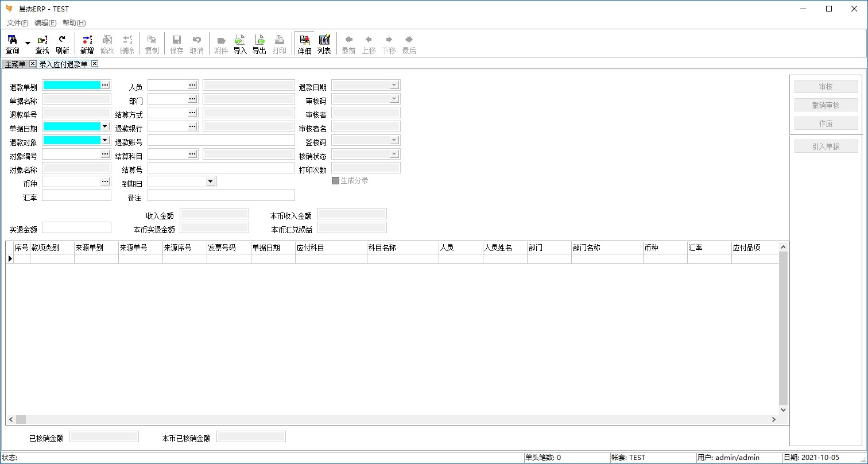The width and height of the screenshot is (868, 464).
Task: Close the 录入应付退款单 tab
Action: pyautogui.click(x=95, y=64)
